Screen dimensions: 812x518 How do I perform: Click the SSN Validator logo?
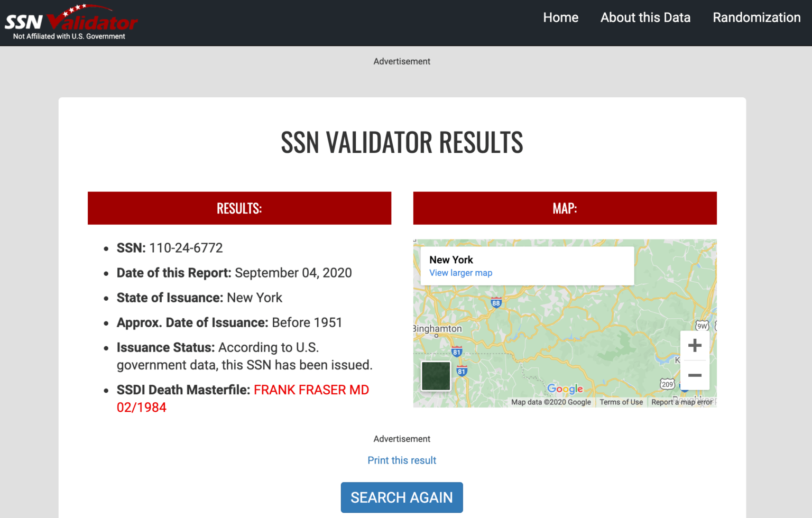(x=71, y=22)
